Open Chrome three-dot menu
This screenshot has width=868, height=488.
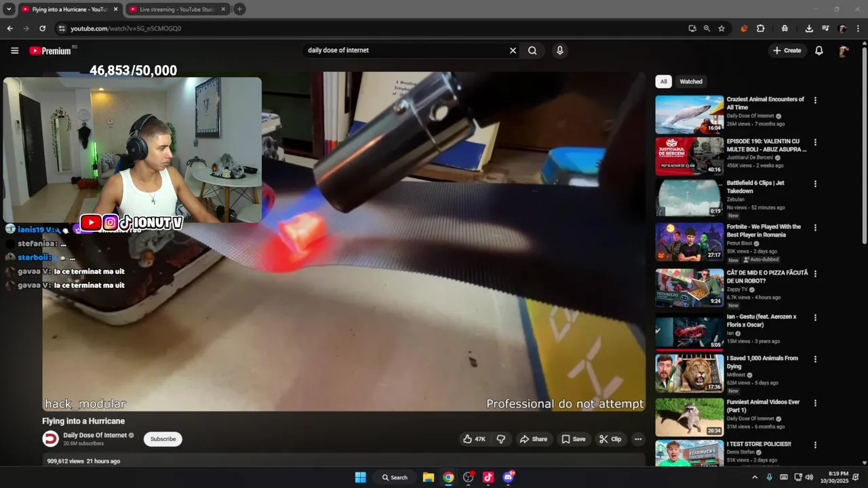point(859,28)
